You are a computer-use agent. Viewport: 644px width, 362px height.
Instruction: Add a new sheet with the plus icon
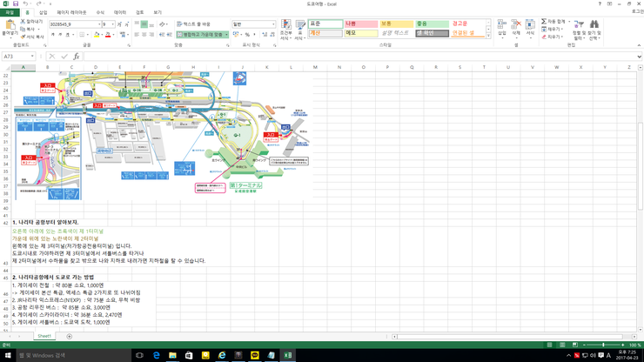click(70, 337)
